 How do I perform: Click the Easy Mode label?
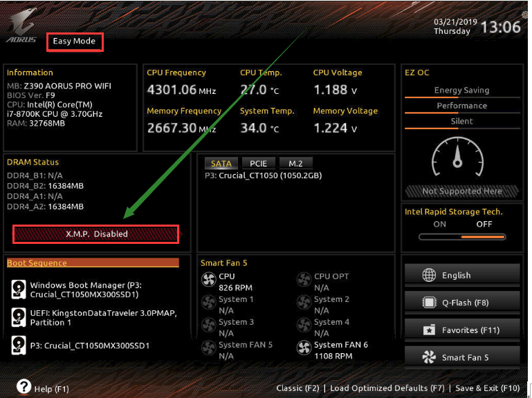74,41
